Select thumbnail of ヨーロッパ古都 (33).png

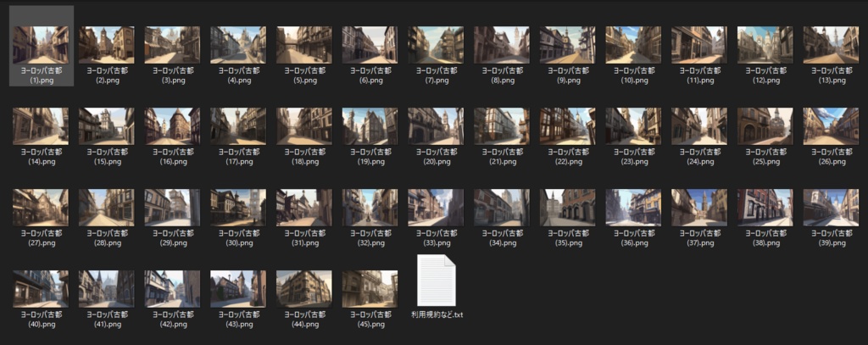(436, 208)
